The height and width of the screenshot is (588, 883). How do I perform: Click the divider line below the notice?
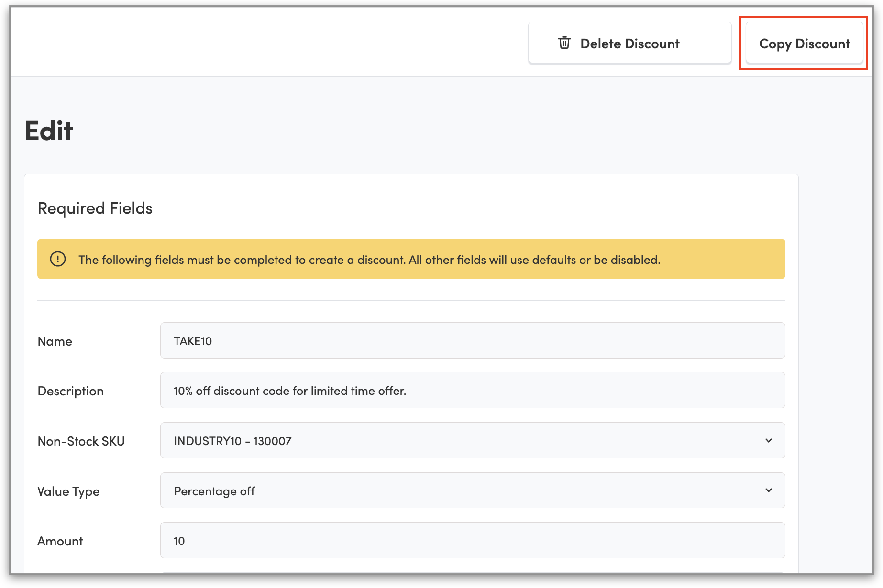pyautogui.click(x=411, y=300)
